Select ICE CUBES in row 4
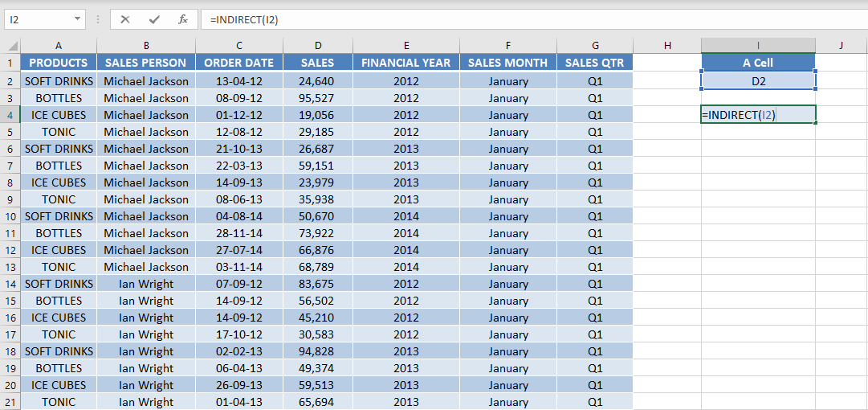 pos(59,115)
